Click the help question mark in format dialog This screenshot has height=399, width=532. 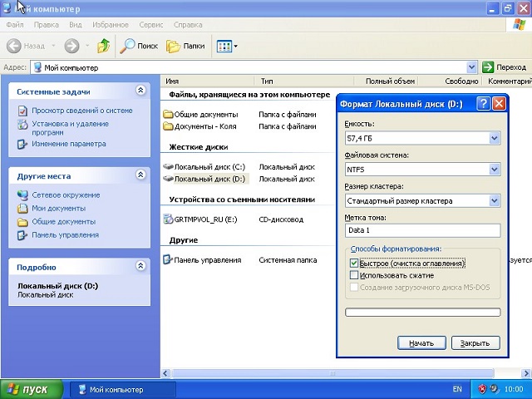tap(484, 103)
